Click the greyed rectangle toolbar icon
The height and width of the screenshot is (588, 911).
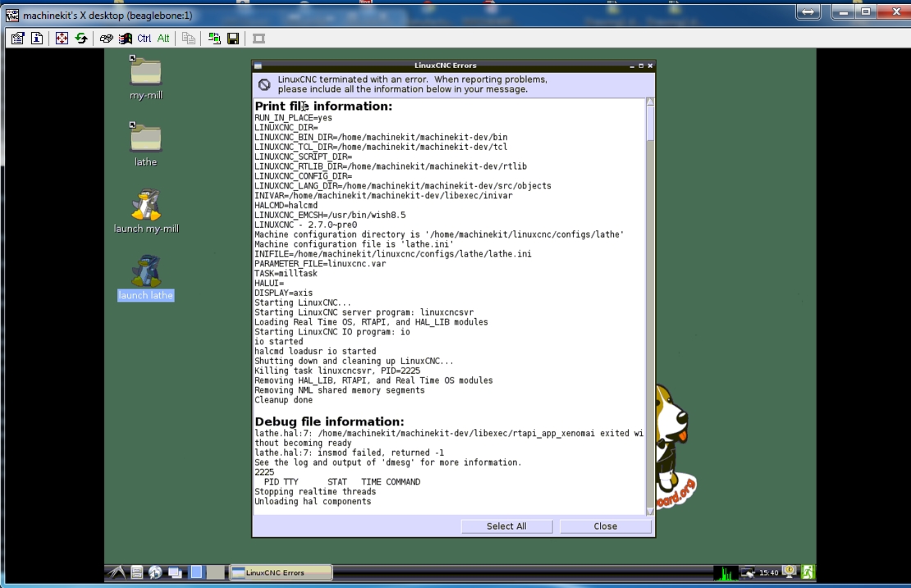coord(259,39)
